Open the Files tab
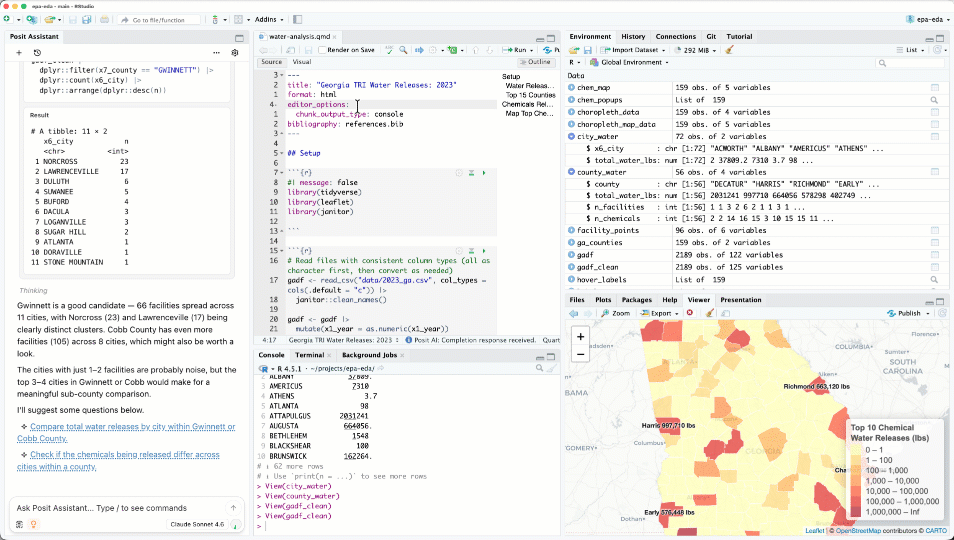This screenshot has height=540, width=954. [x=577, y=300]
